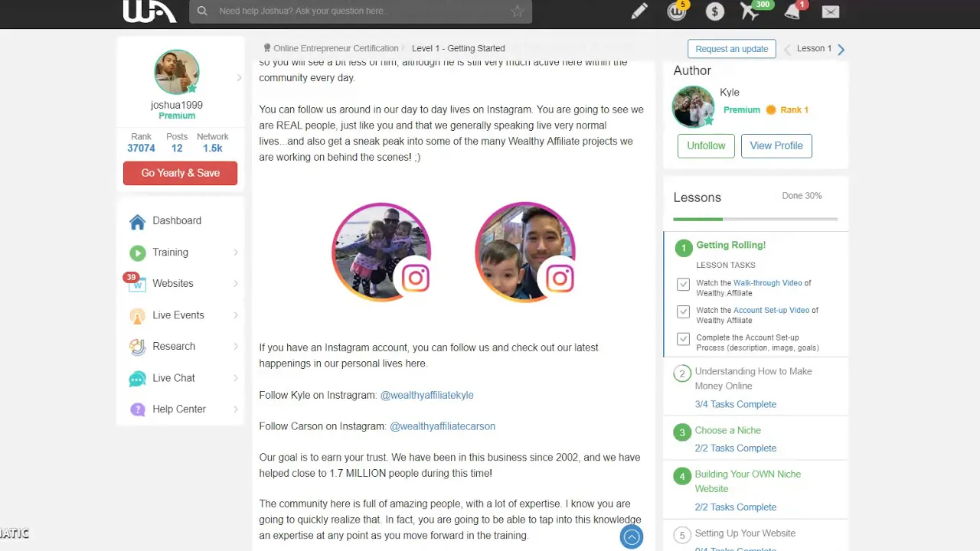The image size is (980, 551).
Task: Click the next lesson right arrow
Action: point(841,49)
